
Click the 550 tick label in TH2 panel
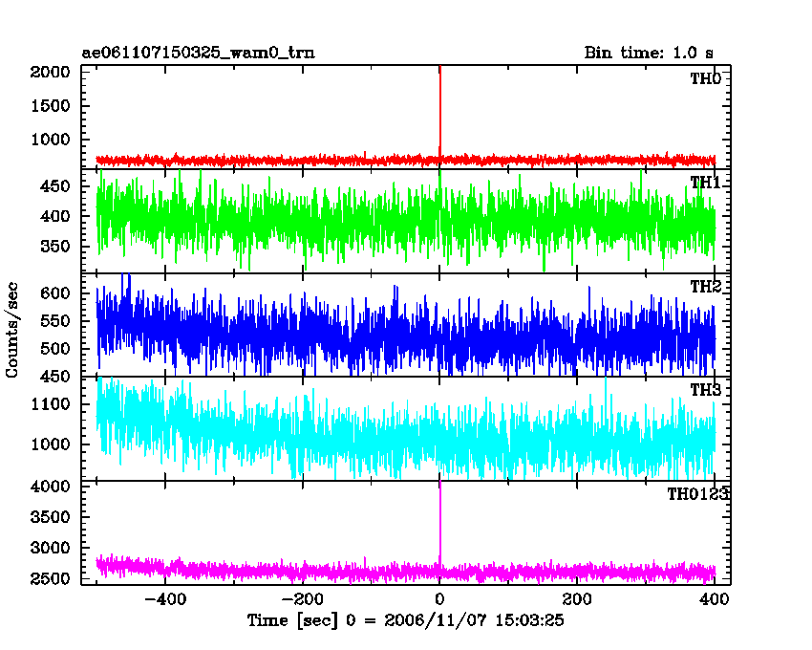pyautogui.click(x=54, y=321)
